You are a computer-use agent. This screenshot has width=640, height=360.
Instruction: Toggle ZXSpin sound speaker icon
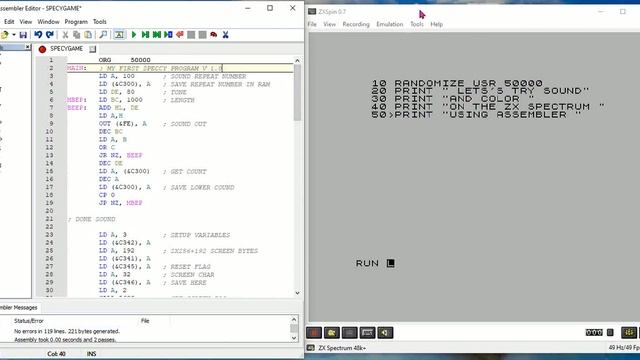click(385, 333)
